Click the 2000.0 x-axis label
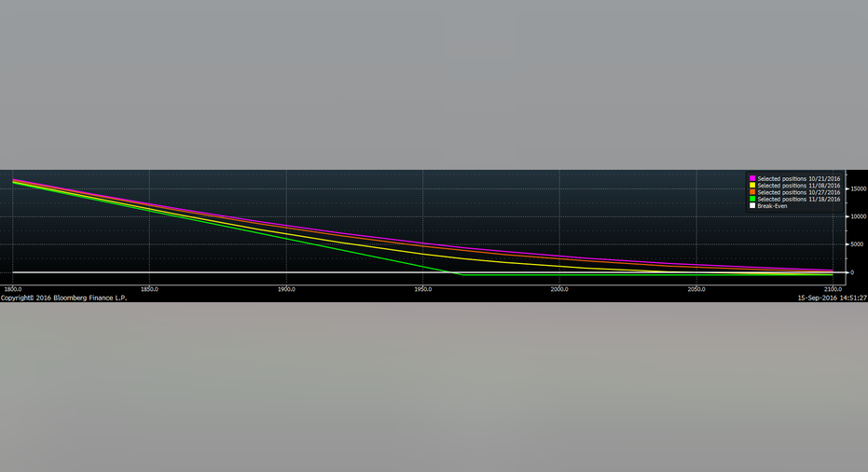Image resolution: width=868 pixels, height=472 pixels. [559, 289]
